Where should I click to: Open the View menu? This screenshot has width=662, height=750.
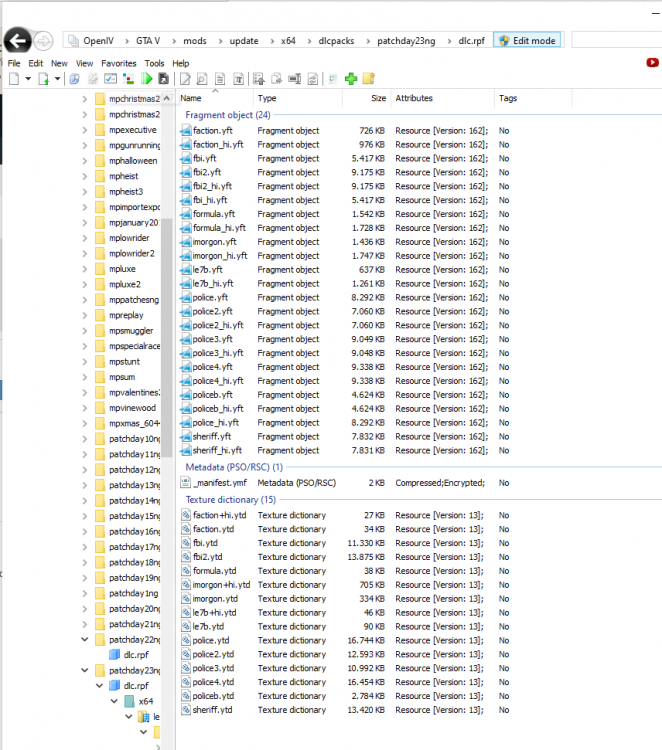(x=84, y=63)
